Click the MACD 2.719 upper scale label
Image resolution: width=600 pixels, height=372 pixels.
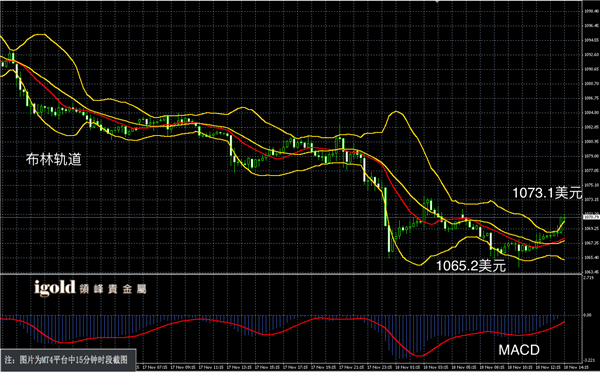(589, 277)
